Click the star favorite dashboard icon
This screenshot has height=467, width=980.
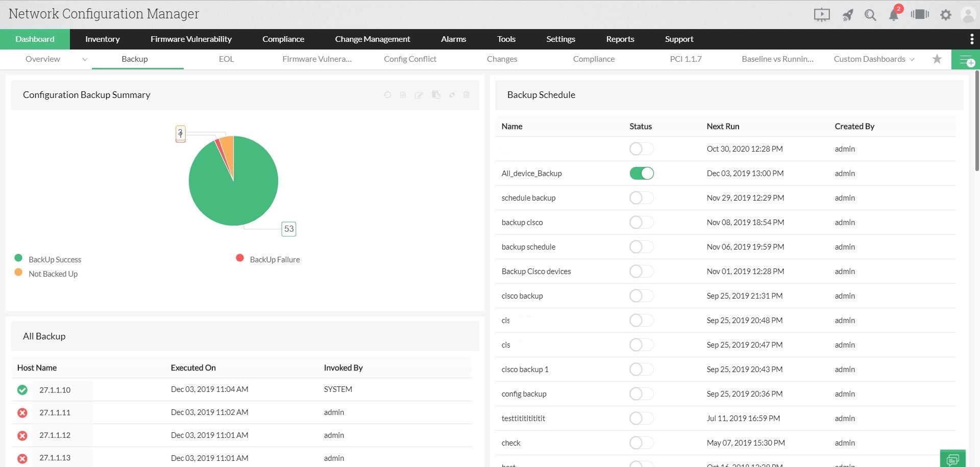pos(937,59)
